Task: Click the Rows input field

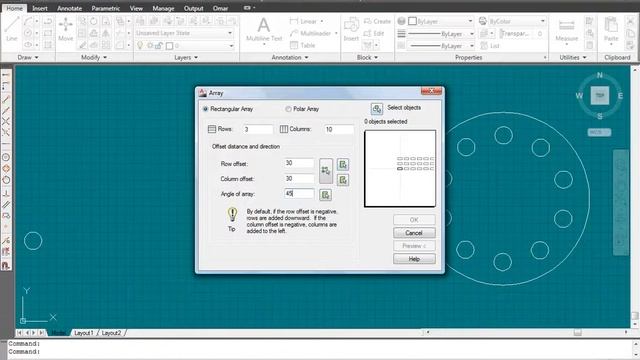Action: click(258, 129)
